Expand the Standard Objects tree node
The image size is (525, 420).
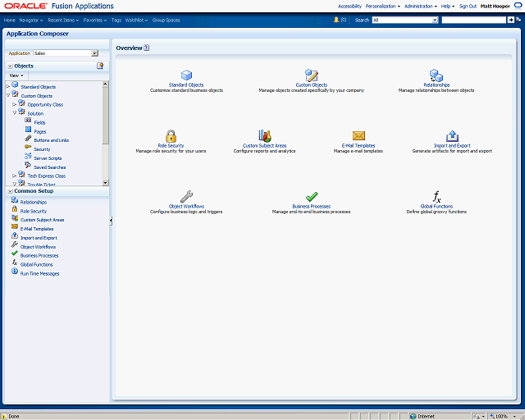[8, 87]
